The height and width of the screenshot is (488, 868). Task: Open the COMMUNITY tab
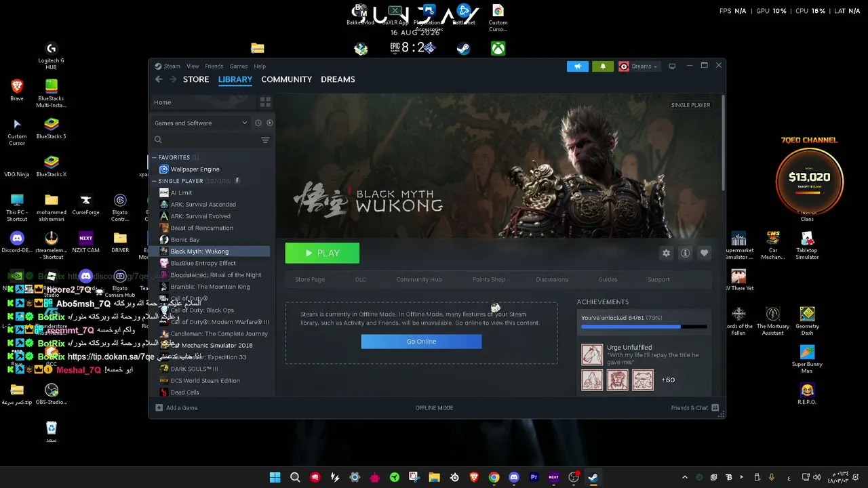pyautogui.click(x=286, y=79)
